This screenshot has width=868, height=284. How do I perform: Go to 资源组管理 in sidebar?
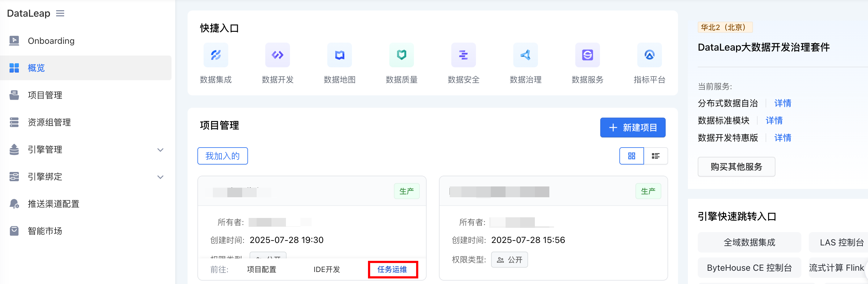86,122
